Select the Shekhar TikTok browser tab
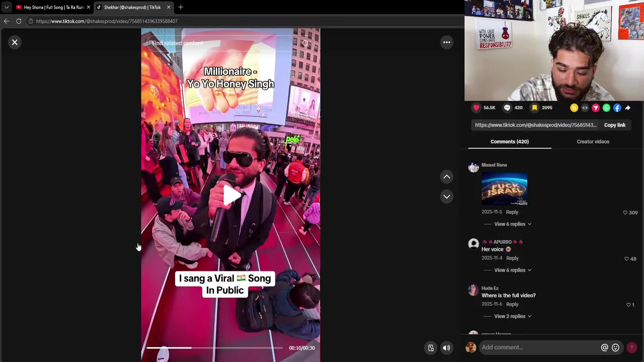The image size is (644, 362). pyautogui.click(x=132, y=7)
